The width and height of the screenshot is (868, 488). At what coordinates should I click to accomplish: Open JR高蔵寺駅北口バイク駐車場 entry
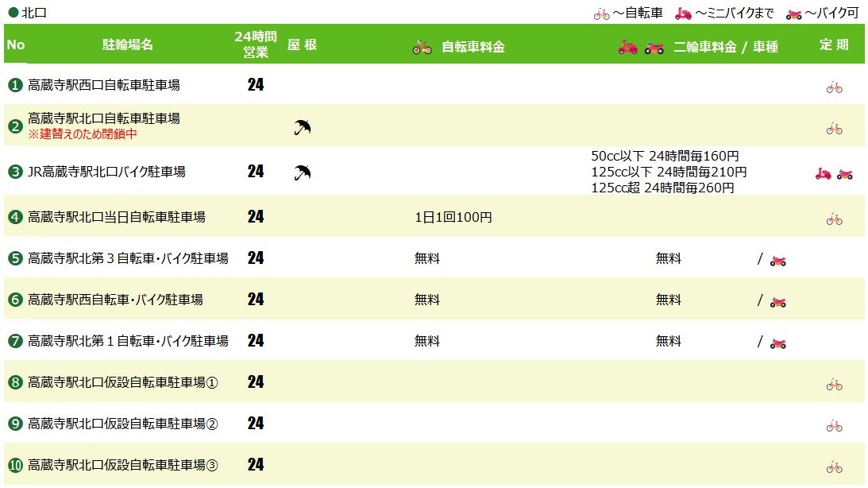point(107,172)
